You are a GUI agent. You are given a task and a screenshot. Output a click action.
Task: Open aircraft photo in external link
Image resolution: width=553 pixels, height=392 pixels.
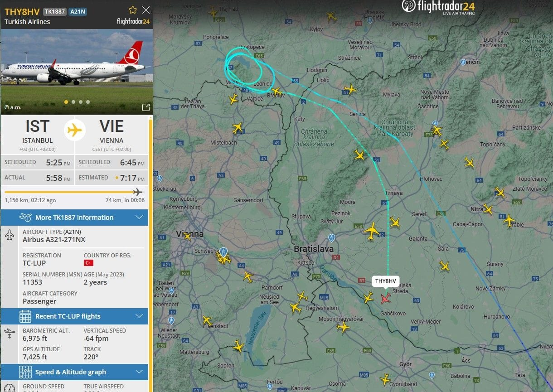coord(146,107)
